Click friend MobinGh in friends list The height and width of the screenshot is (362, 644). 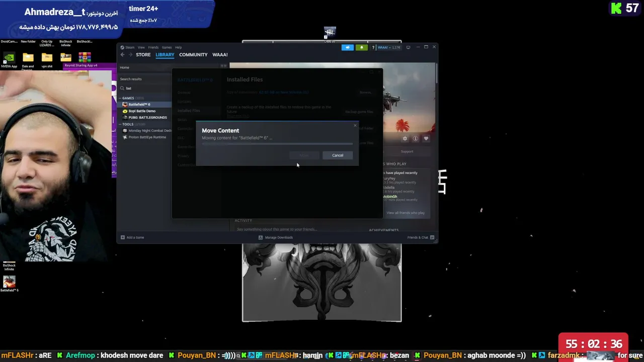click(390, 197)
